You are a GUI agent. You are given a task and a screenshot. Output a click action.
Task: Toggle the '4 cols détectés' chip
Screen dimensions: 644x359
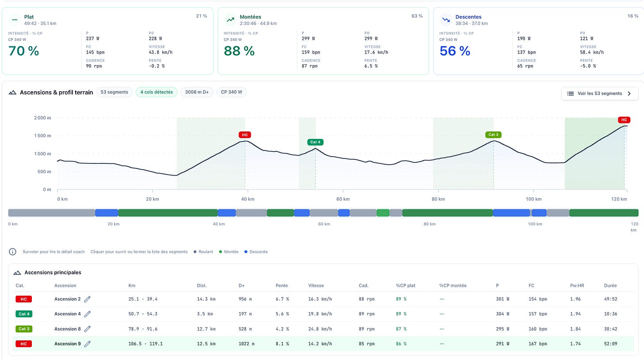click(157, 92)
